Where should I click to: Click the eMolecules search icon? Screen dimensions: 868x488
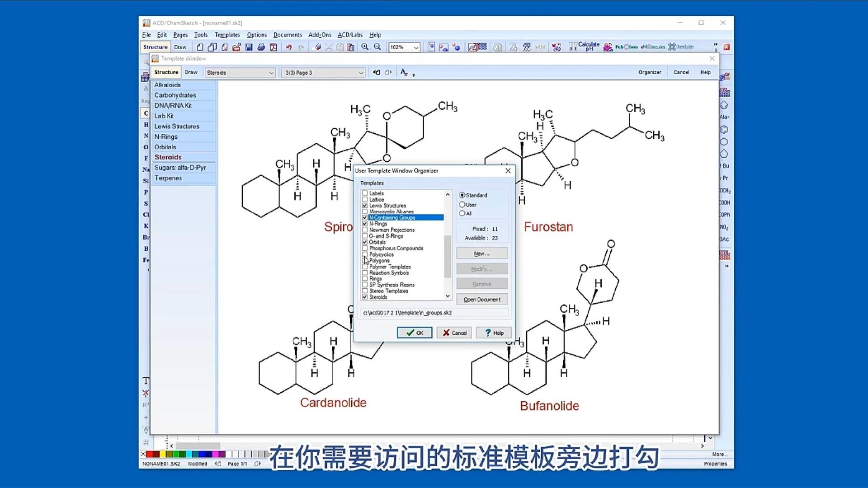(653, 47)
